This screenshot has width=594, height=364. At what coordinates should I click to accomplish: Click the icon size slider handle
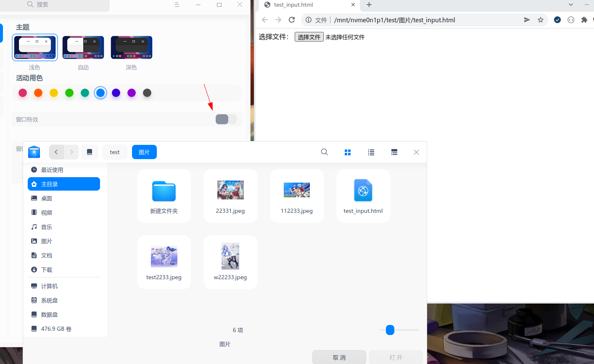tap(390, 330)
